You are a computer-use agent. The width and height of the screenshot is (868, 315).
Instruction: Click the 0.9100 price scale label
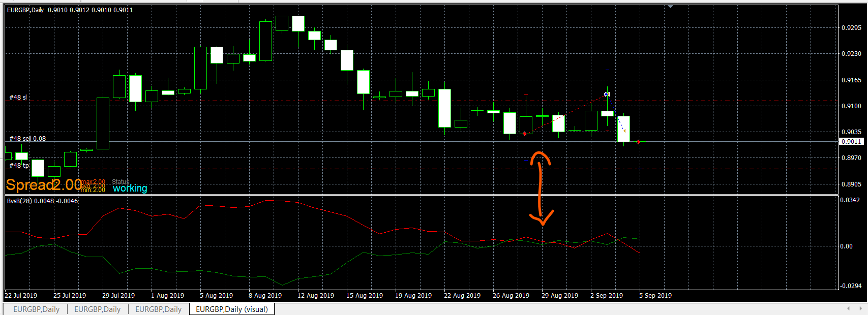tap(851, 106)
